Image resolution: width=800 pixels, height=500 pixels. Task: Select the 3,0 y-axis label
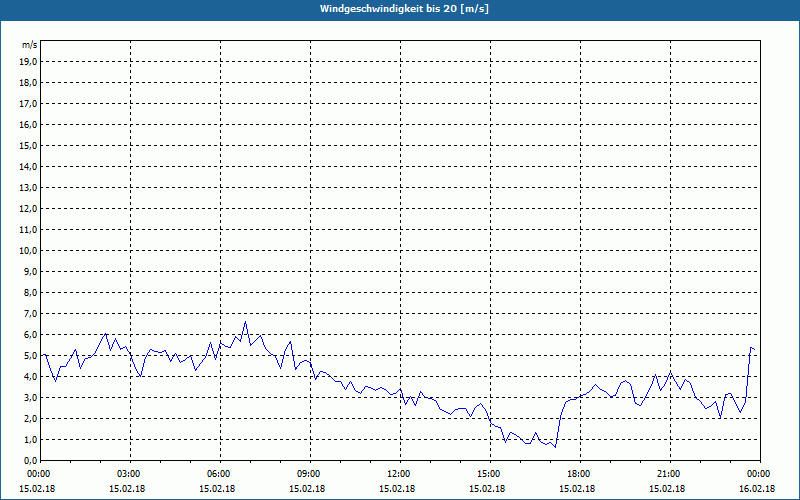click(x=31, y=397)
